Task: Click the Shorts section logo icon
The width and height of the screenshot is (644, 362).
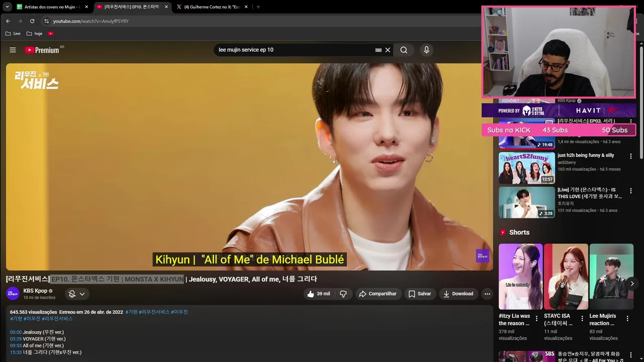Action: [503, 232]
